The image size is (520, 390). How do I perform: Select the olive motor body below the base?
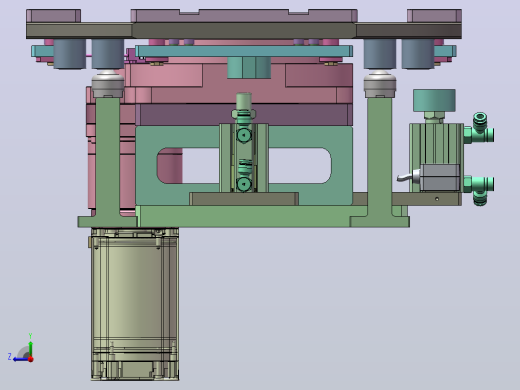[x=135, y=304]
